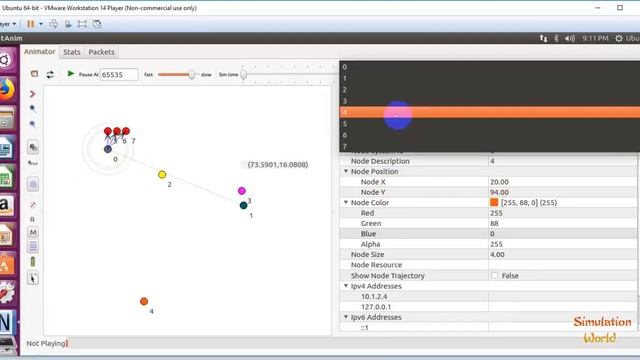Click the yellow node 2 in canvas
The height and width of the screenshot is (360, 640).
162,175
